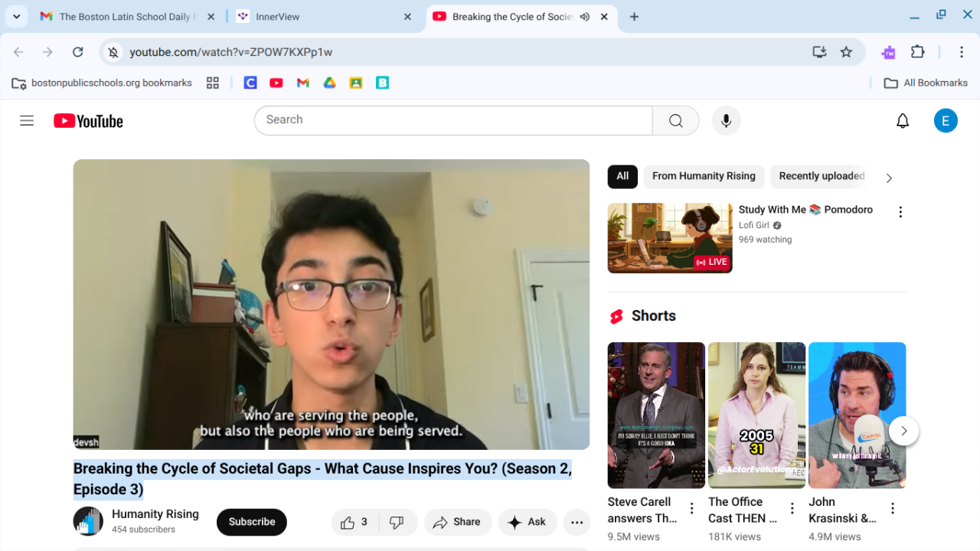Screen dimensions: 980x551
Task: Switch to the InnerView tab
Action: (x=322, y=17)
